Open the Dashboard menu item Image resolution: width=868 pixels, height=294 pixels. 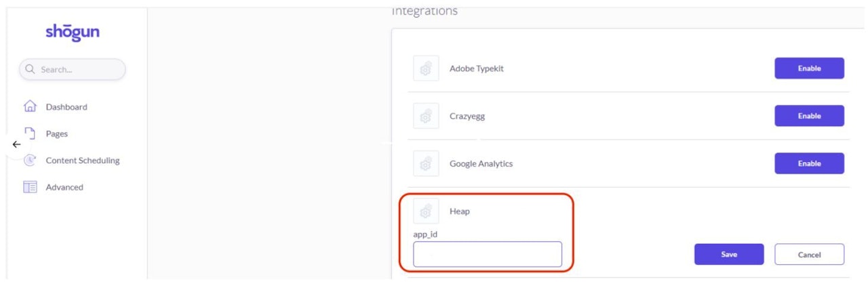pyautogui.click(x=66, y=107)
